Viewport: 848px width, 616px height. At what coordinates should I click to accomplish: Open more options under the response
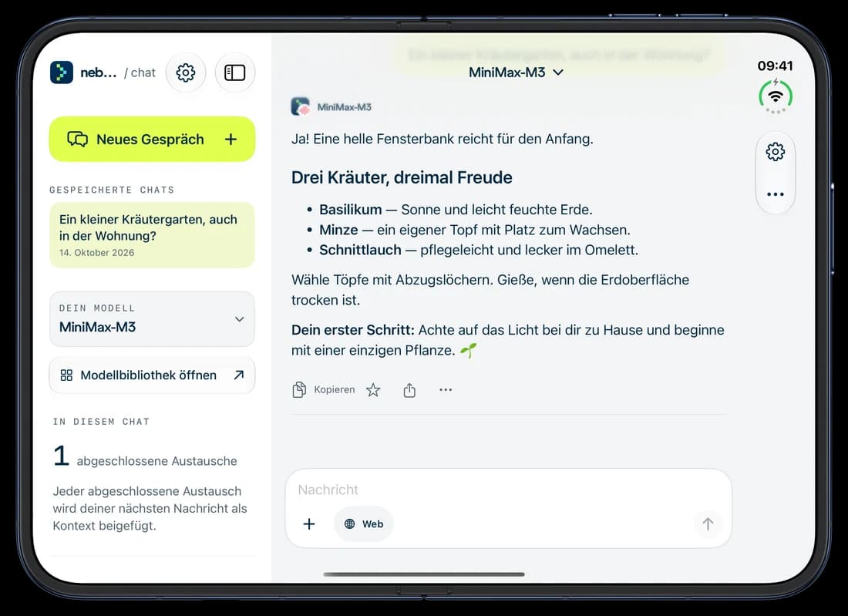point(446,389)
